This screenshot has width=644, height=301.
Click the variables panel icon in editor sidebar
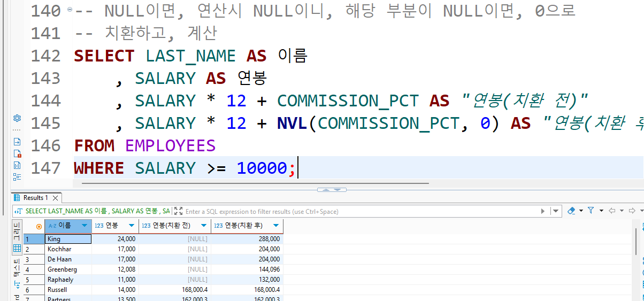click(x=17, y=165)
